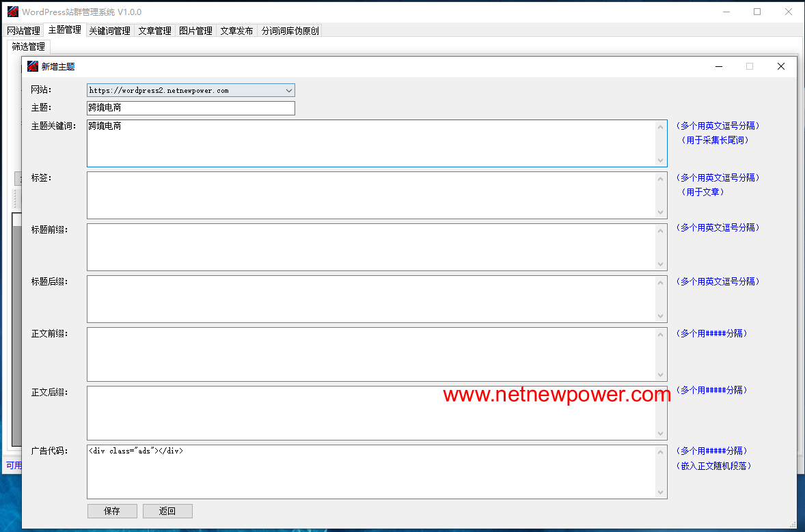
Task: Minimize the 新增主题 dialog
Action: coord(719,66)
